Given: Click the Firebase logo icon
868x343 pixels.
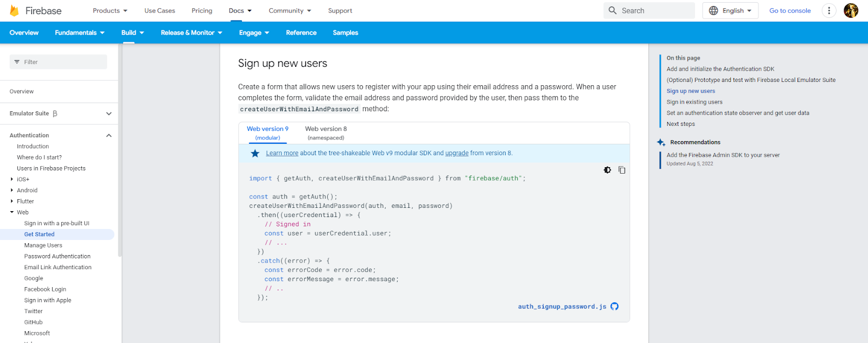Looking at the screenshot, I should (x=15, y=11).
